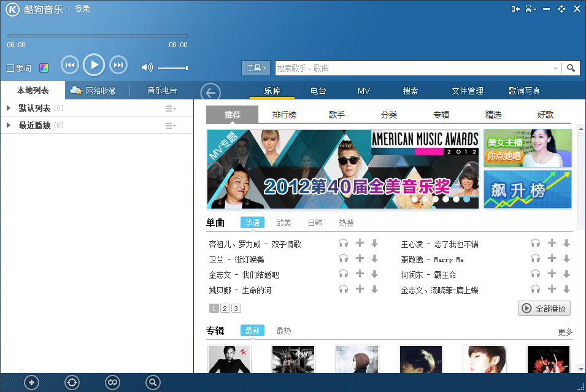Add 忘了我也不错 to playlist with plus
This screenshot has width=586, height=392.
pyautogui.click(x=552, y=243)
